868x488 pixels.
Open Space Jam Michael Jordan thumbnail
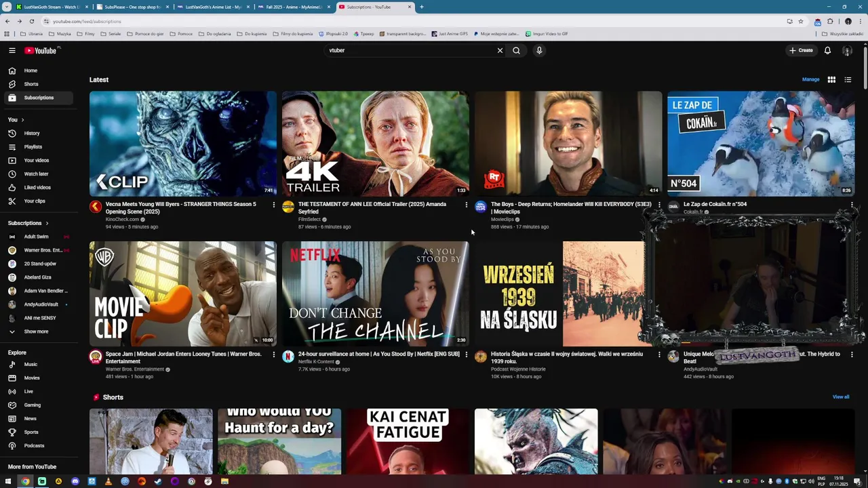coord(183,293)
